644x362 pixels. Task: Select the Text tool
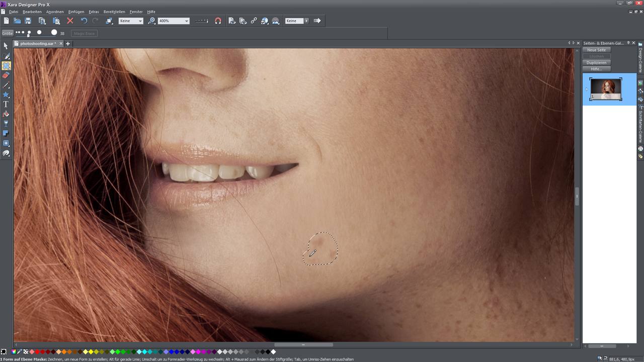click(x=6, y=104)
